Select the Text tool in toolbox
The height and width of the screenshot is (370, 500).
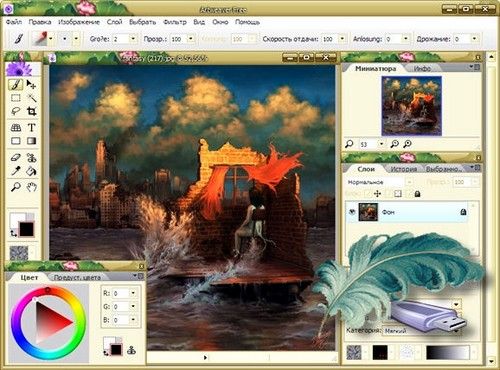(31, 127)
